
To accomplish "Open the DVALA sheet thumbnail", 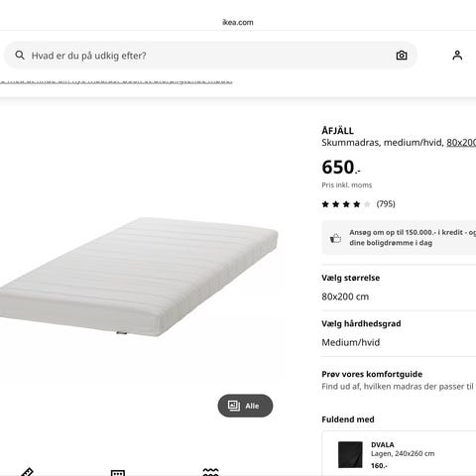I will click(350, 455).
